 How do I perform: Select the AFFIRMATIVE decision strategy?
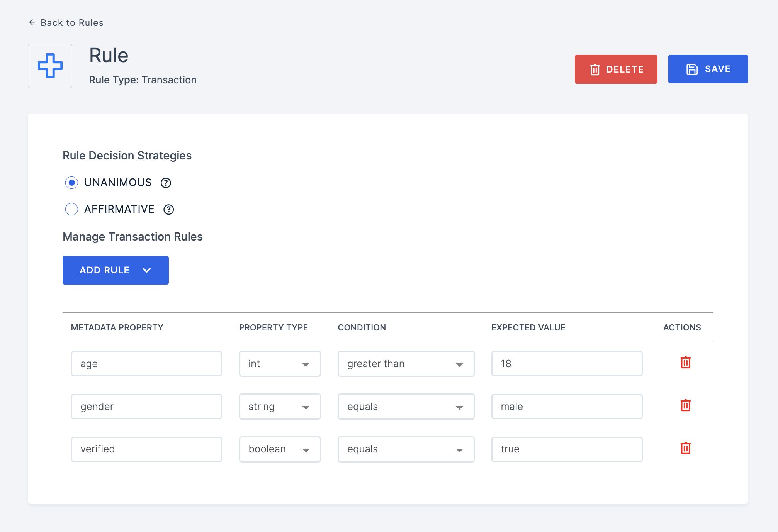(70, 208)
